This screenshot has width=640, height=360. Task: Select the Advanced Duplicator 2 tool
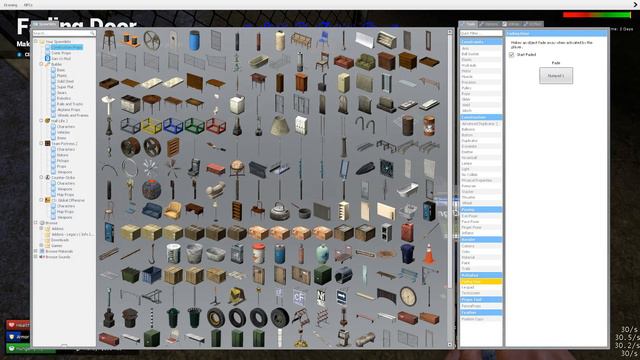tap(480, 123)
